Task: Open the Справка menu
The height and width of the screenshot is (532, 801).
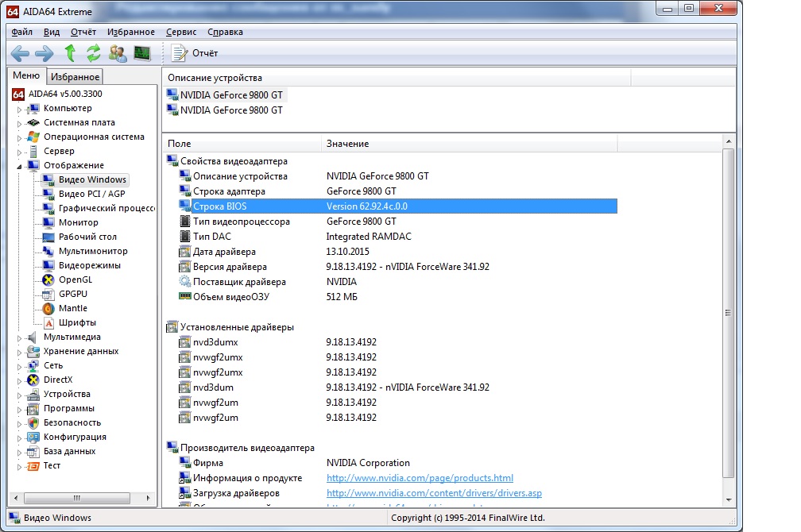Action: tap(225, 32)
